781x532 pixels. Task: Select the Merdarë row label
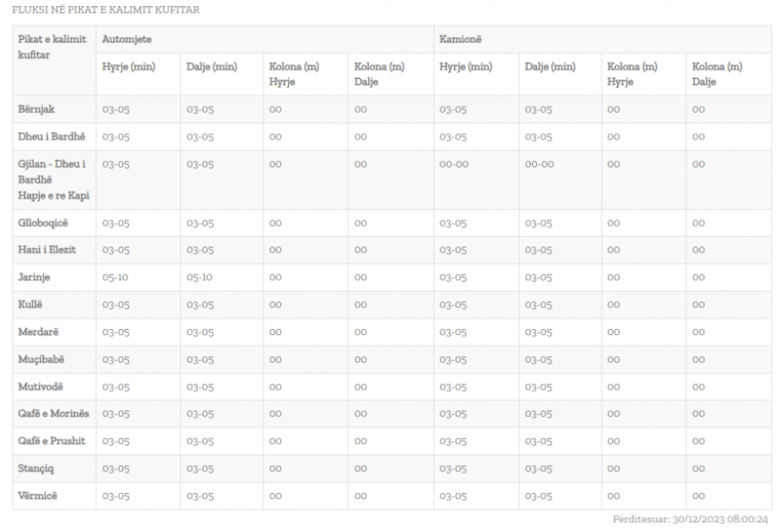coord(38,332)
